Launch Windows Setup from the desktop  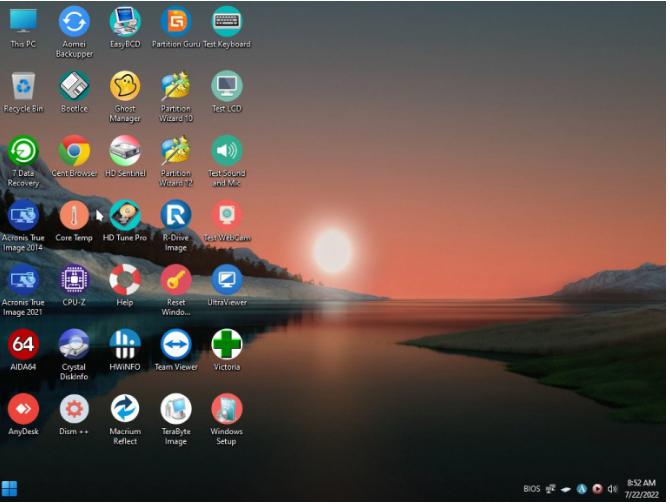[227, 409]
